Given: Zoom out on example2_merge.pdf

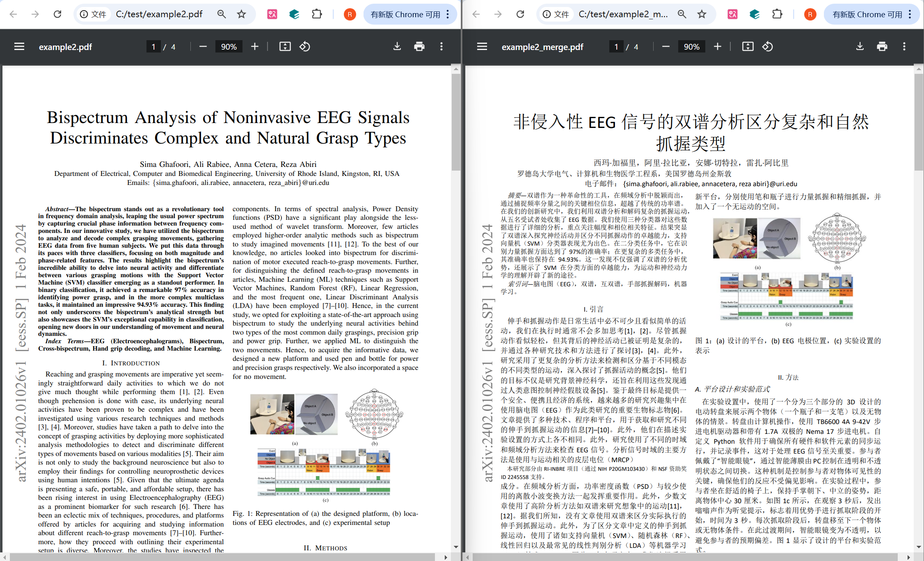Looking at the screenshot, I should (666, 47).
